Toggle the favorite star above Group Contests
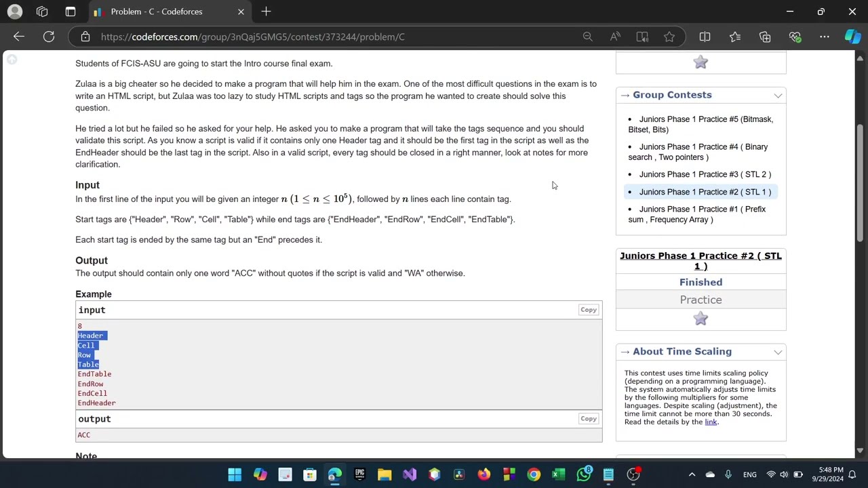 [x=701, y=62]
